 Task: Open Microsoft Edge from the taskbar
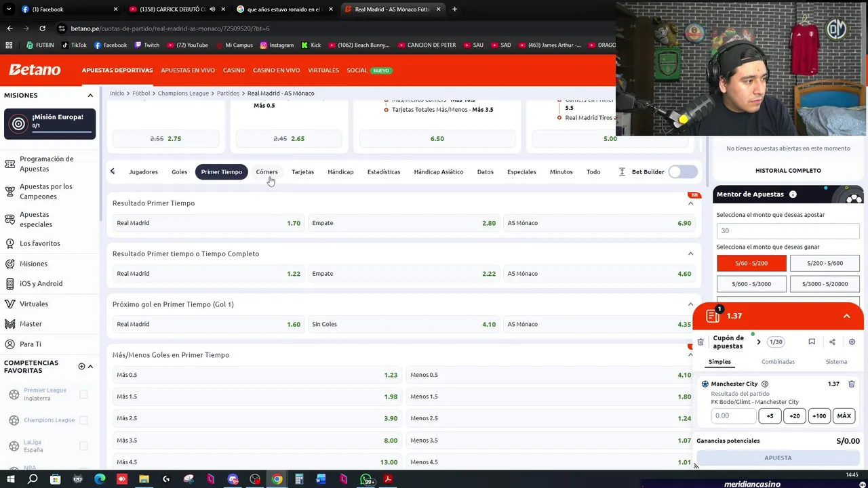pyautogui.click(x=100, y=479)
